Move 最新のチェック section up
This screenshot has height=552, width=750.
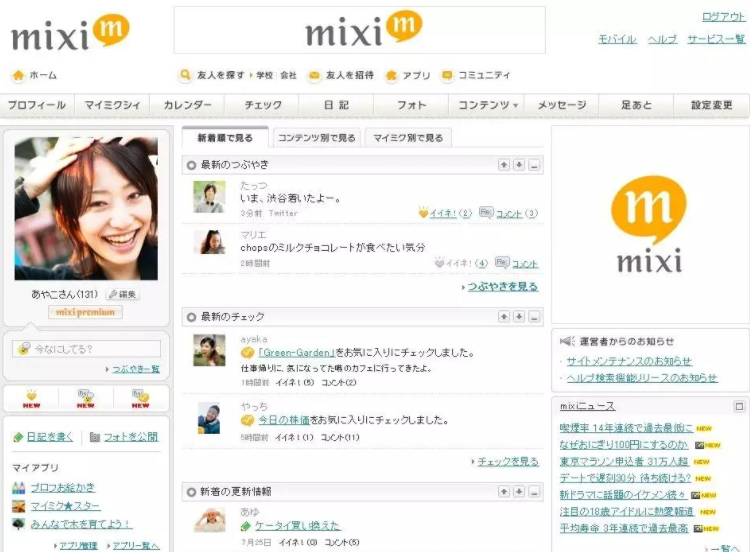click(504, 317)
